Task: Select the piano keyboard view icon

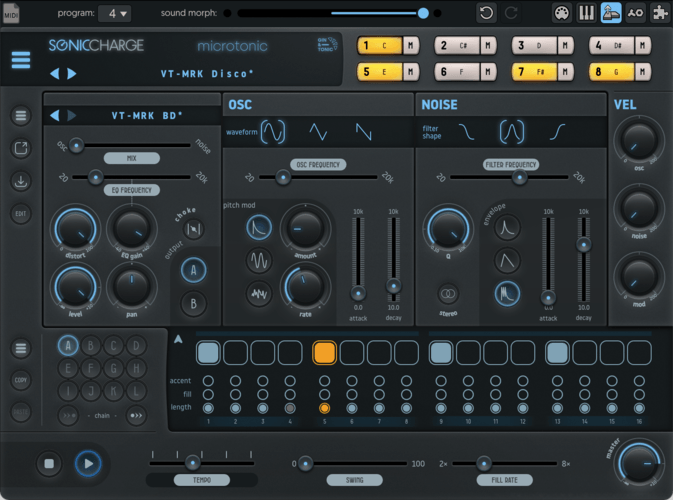Action: click(x=586, y=13)
